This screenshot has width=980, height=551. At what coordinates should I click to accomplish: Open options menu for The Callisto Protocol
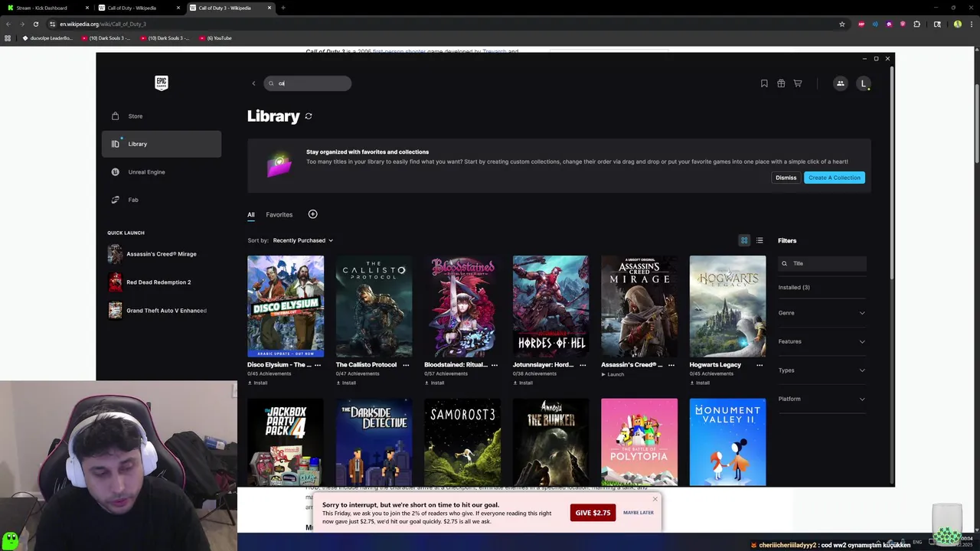(406, 365)
